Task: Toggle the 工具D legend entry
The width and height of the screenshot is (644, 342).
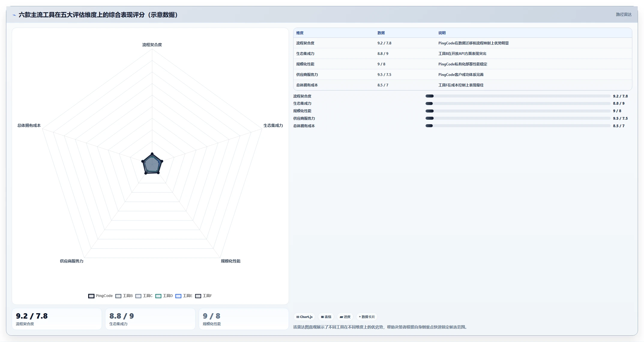Action: click(x=164, y=296)
